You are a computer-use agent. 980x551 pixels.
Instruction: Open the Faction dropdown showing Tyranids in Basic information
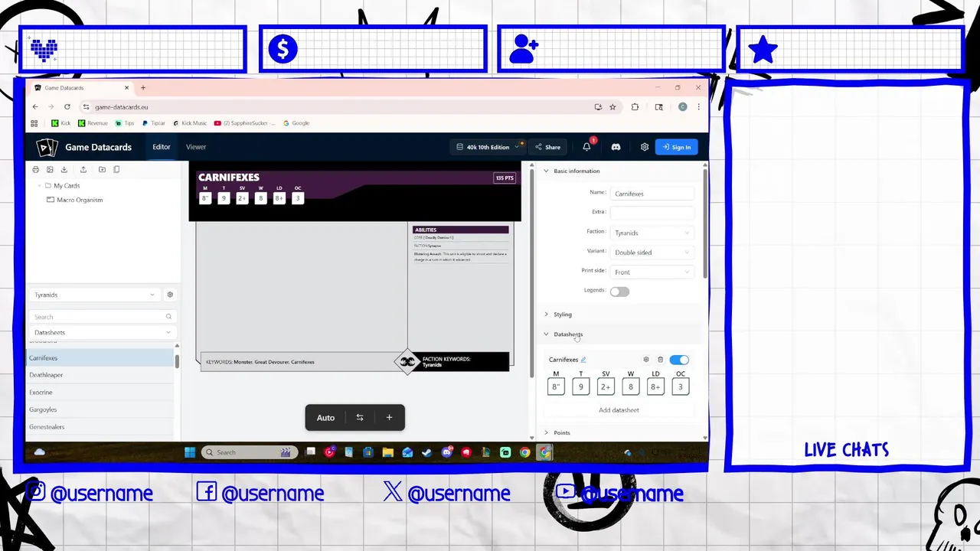pos(652,233)
